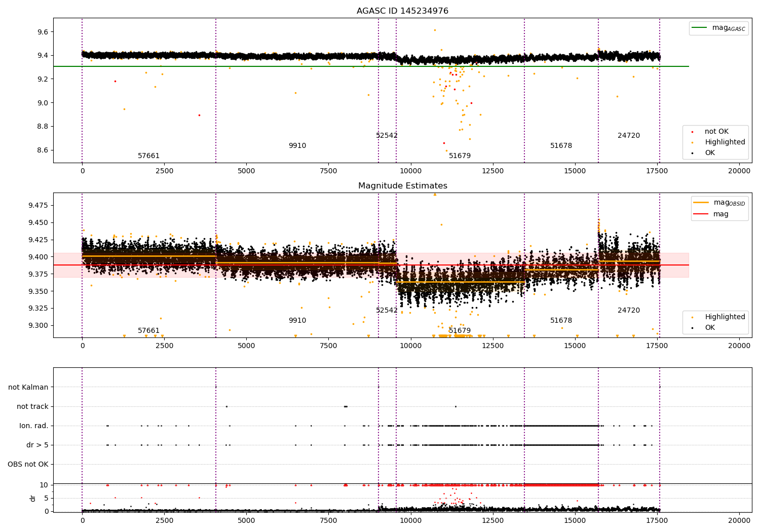Click 'OK' in the Magnitude Estimates plot legend

click(710, 328)
